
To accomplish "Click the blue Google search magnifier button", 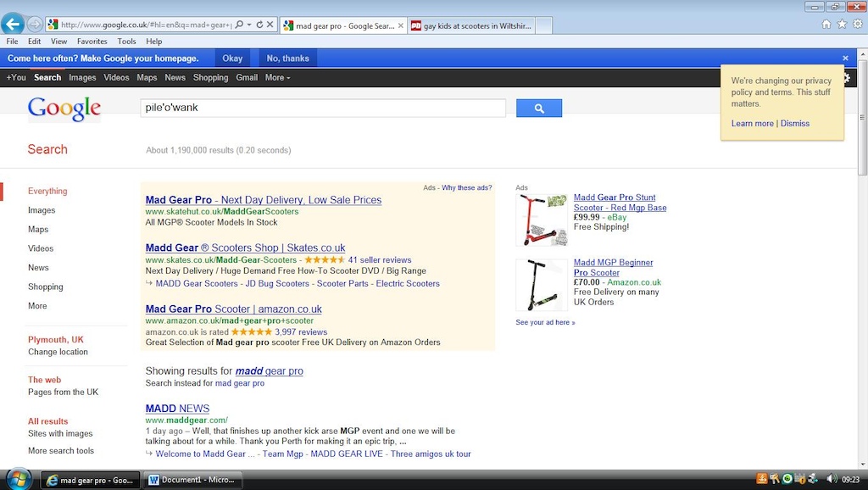I will point(538,108).
